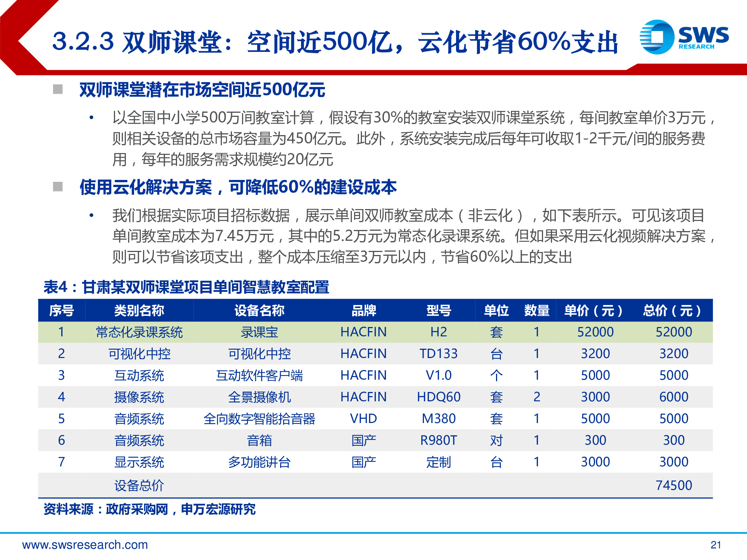Select the first gray square bullet marker

pos(58,88)
